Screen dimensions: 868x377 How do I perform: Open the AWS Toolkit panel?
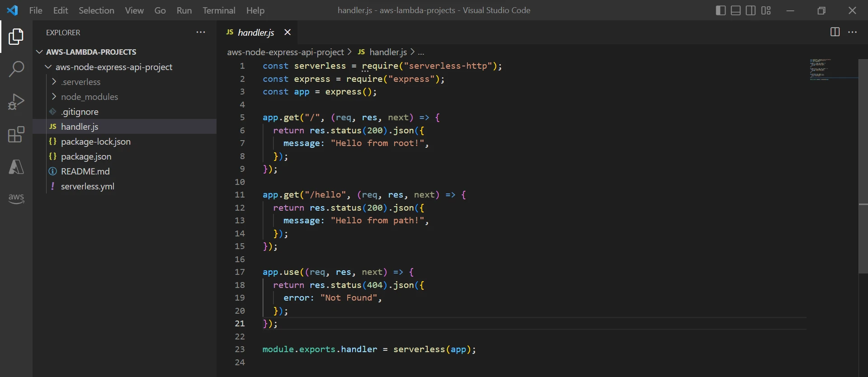click(x=16, y=198)
